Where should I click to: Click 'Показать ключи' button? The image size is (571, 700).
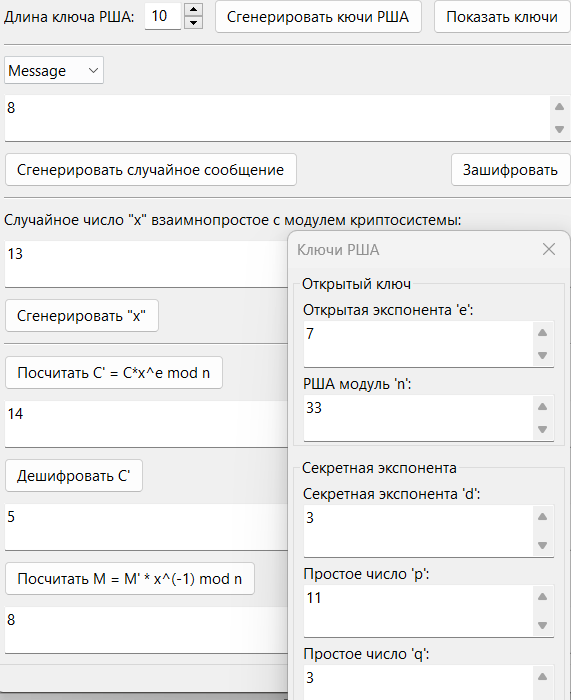tap(502, 17)
